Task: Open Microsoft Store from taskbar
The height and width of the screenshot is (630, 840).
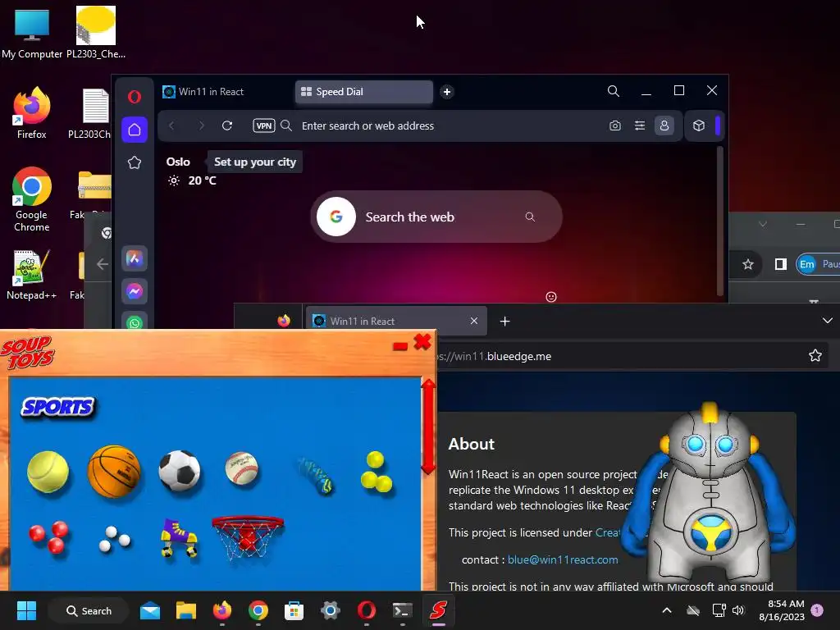Action: 294,610
